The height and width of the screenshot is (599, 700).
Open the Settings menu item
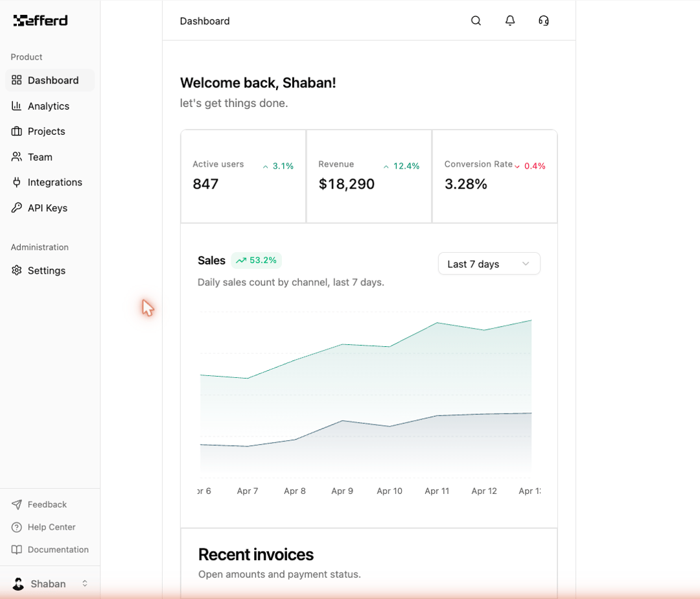coord(50,270)
